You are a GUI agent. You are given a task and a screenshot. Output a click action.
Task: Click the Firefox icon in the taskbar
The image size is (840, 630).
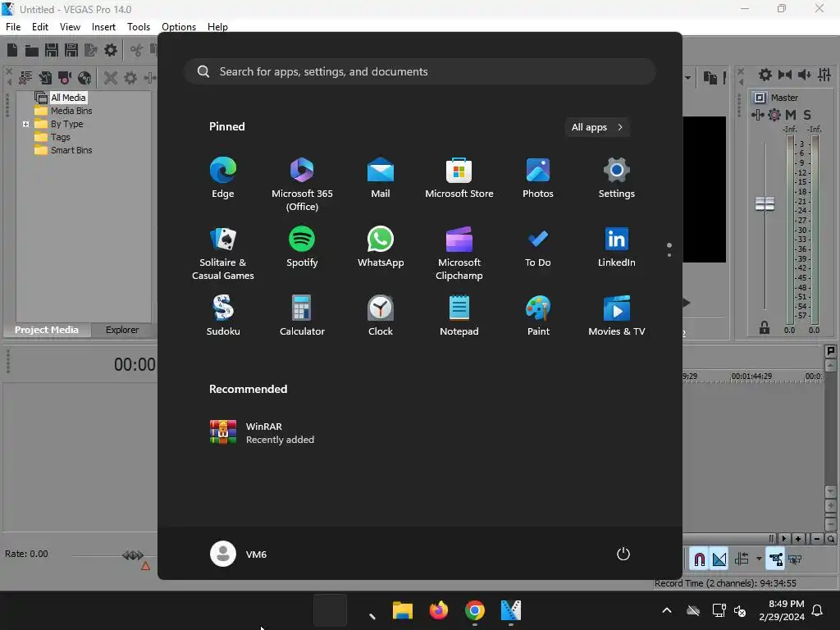click(x=439, y=610)
